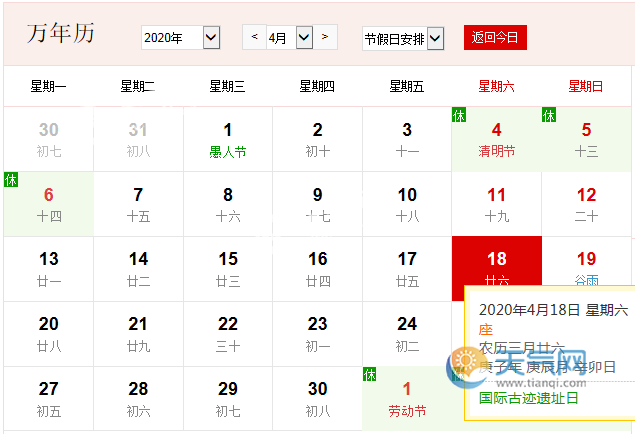Select April 9 十七 cell

coord(318,204)
